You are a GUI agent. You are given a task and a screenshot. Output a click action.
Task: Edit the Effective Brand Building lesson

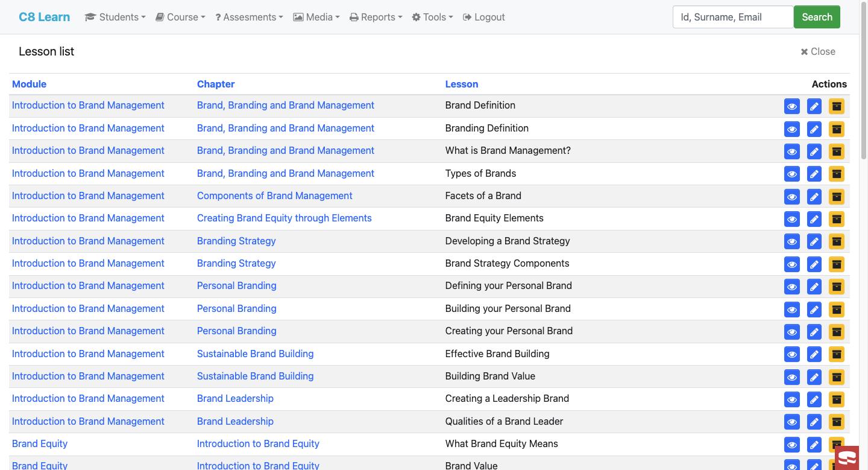point(814,354)
